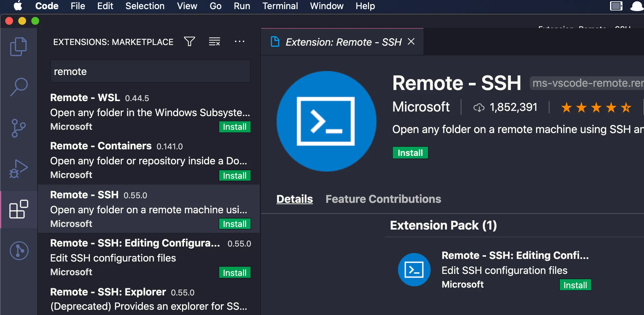Select the Remote - Containers list entry
The width and height of the screenshot is (644, 315).
[x=149, y=161]
